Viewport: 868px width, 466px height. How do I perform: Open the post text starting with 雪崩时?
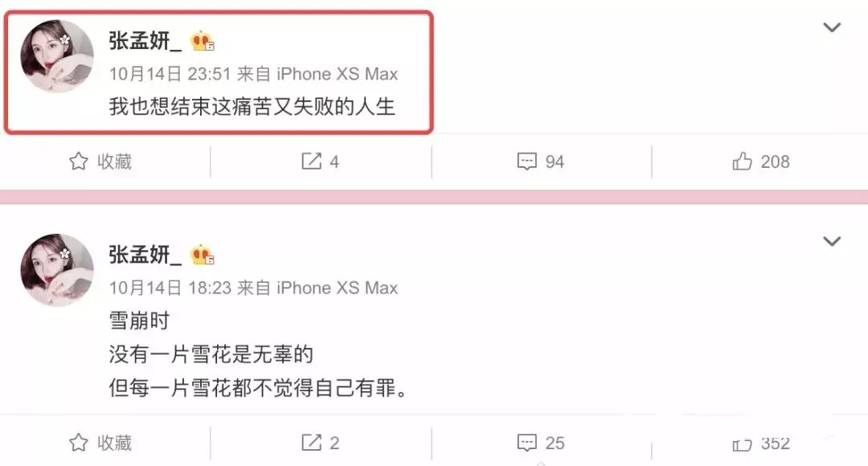(x=259, y=354)
